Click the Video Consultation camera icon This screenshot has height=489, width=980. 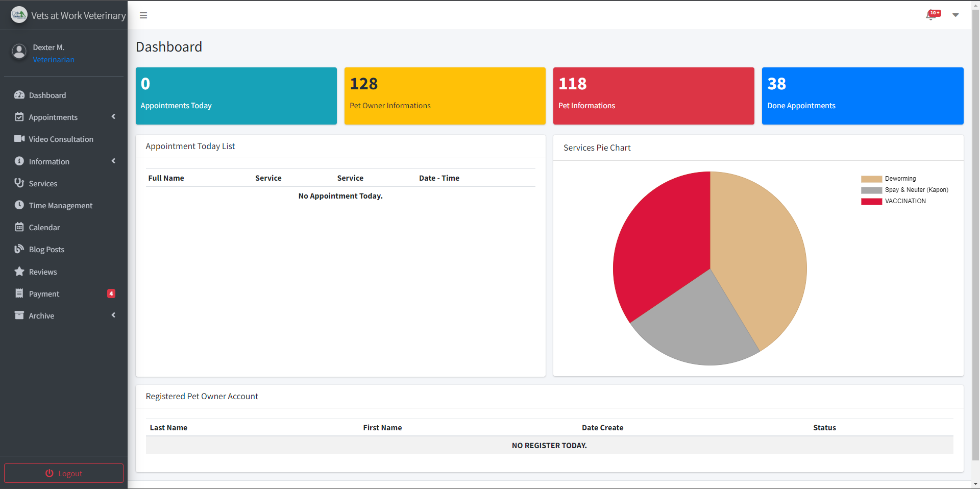pyautogui.click(x=19, y=139)
